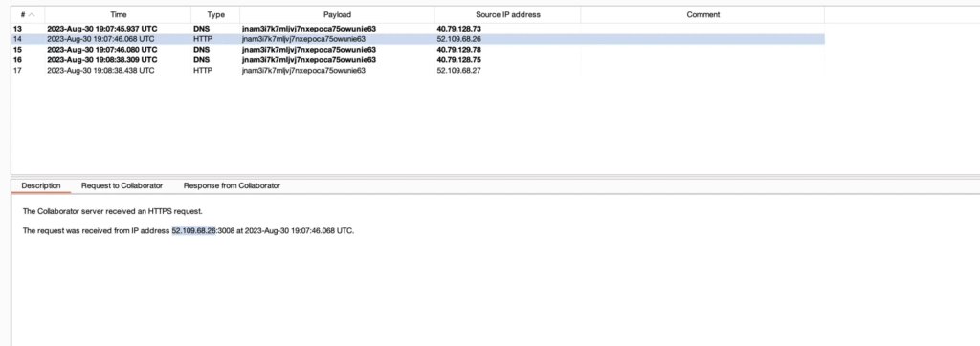Select the Description tab
The height and width of the screenshot is (346, 980).
pos(40,186)
